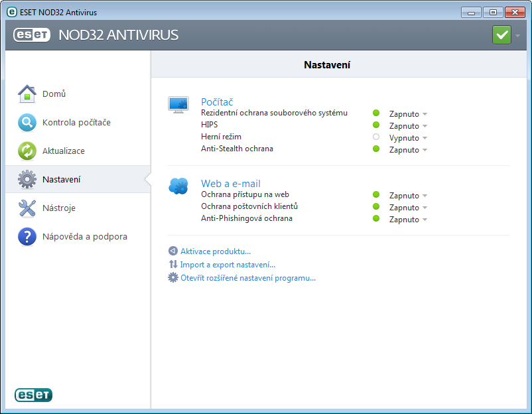This screenshot has height=414, width=532.
Task: Click the gear icon beside Otevřít rozšířené nastavení
Action: click(x=173, y=277)
